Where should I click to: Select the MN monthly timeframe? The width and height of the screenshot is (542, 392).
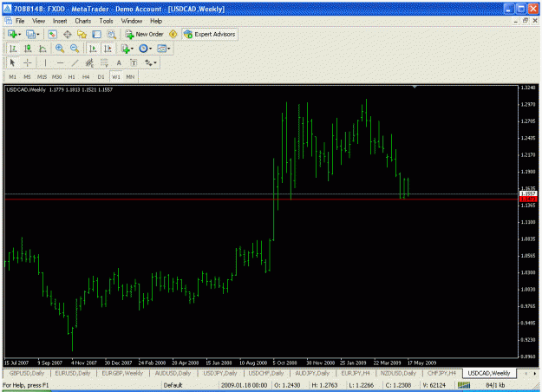130,76
